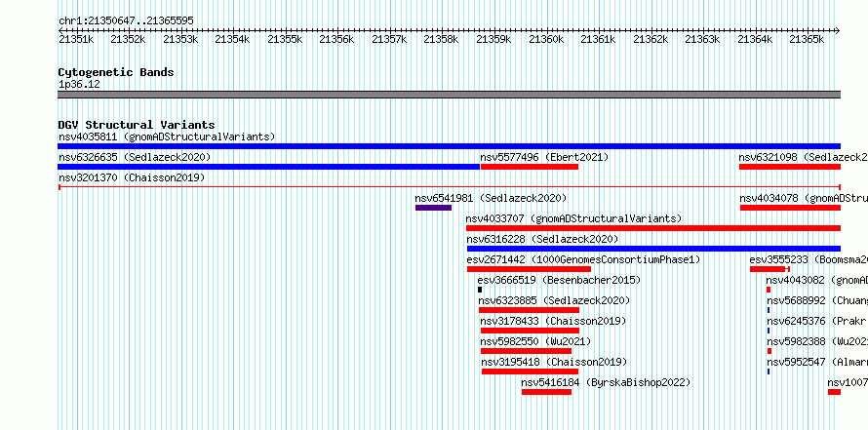The image size is (868, 430).
Task: Click the red bar of nsv4033707 gnomADStructuralVariants
Action: pos(653,228)
